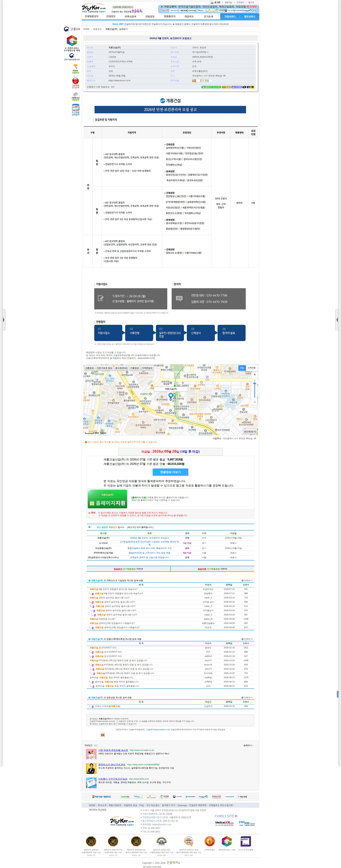Open the 이력서검색 menu

click(130, 16)
